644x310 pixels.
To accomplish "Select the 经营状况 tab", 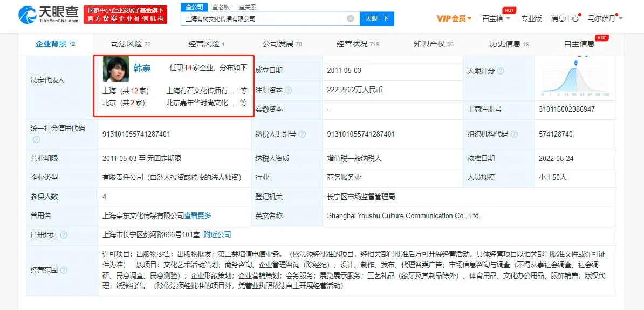I will [x=358, y=44].
